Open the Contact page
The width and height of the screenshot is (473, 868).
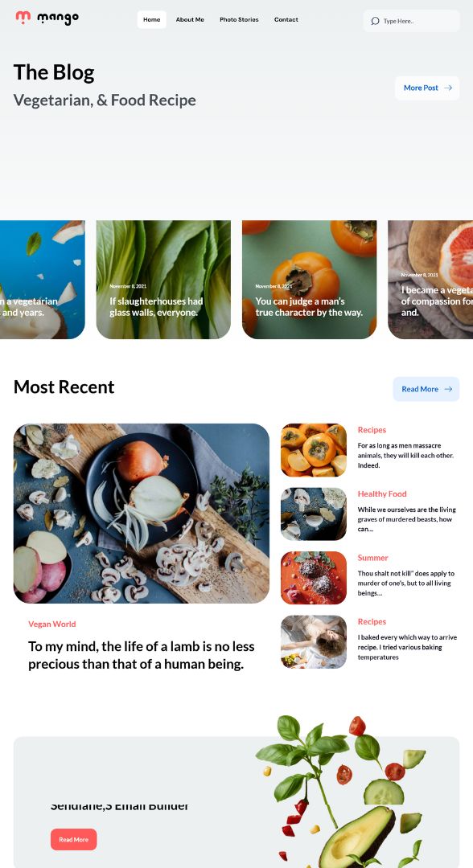pyautogui.click(x=286, y=19)
